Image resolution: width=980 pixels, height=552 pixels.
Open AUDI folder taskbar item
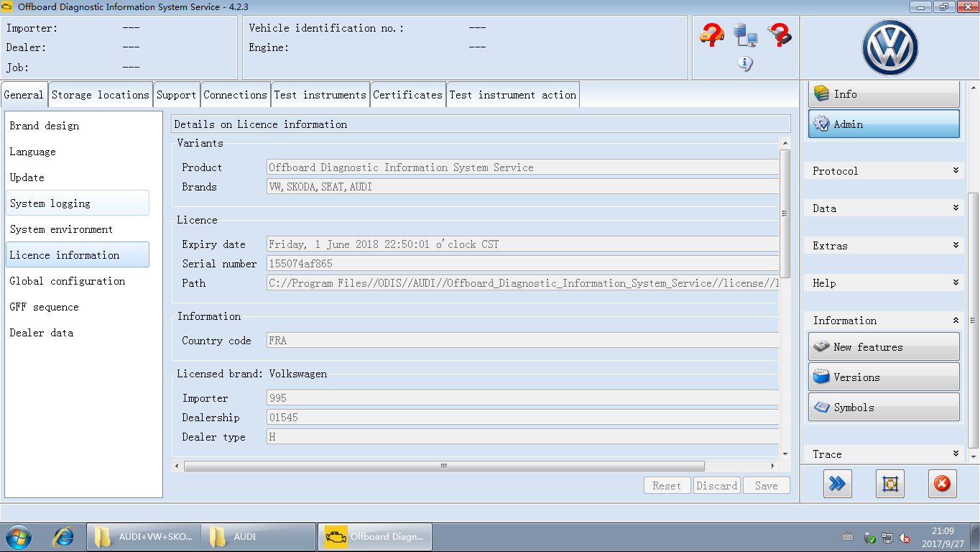point(259,537)
